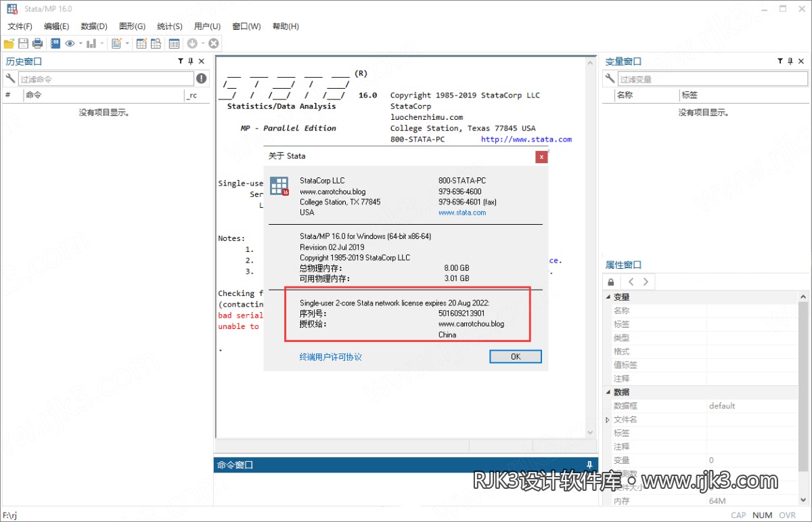Click the Break stop icon

tap(213, 43)
